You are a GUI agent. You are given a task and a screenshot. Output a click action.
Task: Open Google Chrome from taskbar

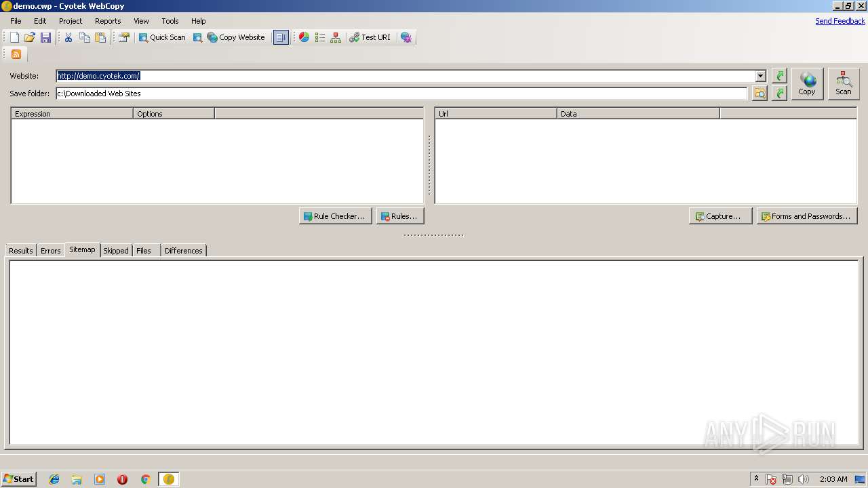pos(145,479)
